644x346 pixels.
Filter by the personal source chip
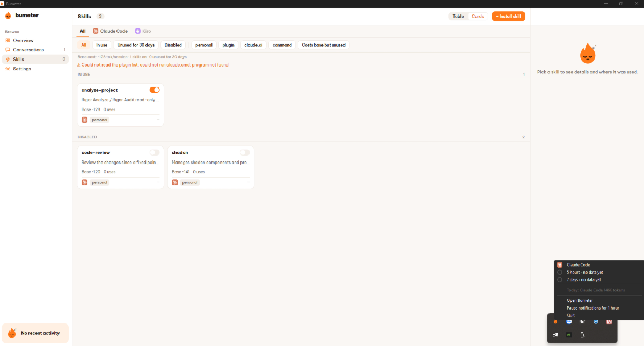(204, 45)
